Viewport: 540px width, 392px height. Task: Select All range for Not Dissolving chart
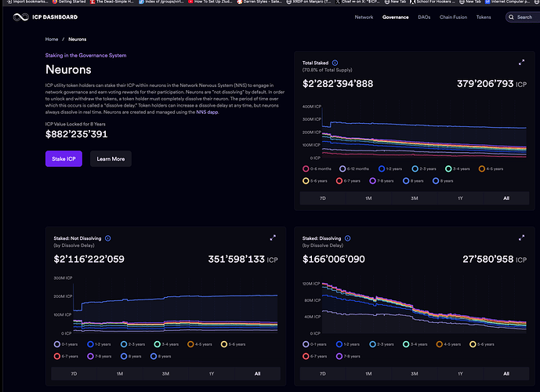tap(258, 373)
